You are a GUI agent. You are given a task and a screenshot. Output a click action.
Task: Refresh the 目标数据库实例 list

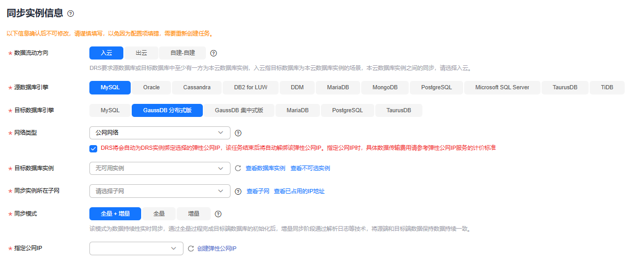(238, 168)
